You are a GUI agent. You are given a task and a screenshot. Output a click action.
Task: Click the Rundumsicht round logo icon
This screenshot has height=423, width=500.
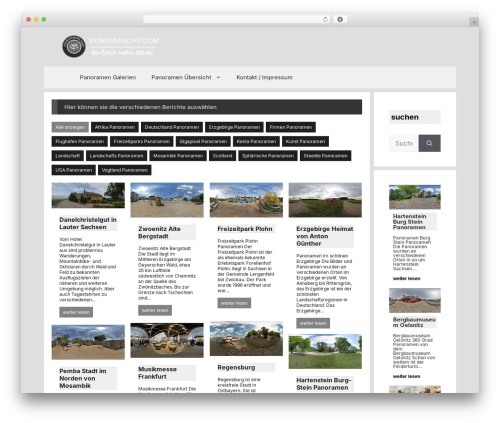(74, 46)
